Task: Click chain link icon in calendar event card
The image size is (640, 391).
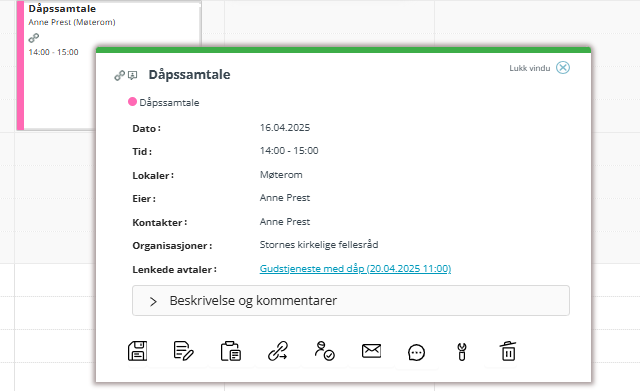Action: point(34,38)
